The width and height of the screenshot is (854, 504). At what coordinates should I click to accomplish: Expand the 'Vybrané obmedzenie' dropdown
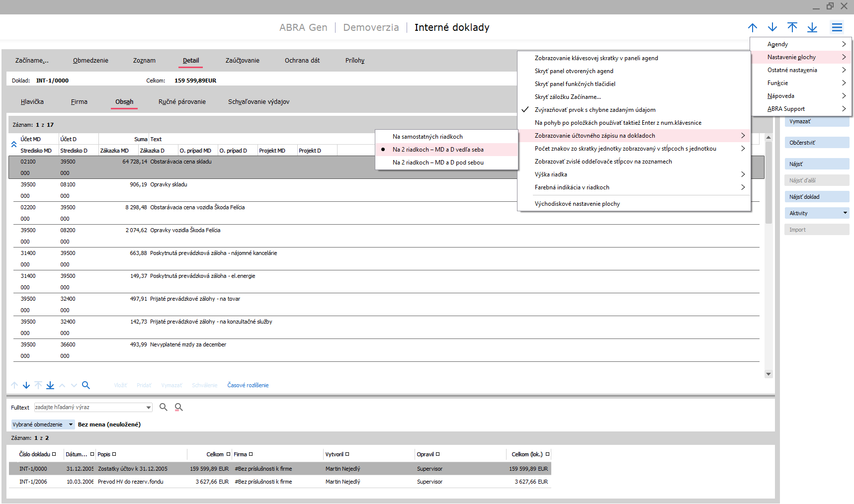click(71, 424)
